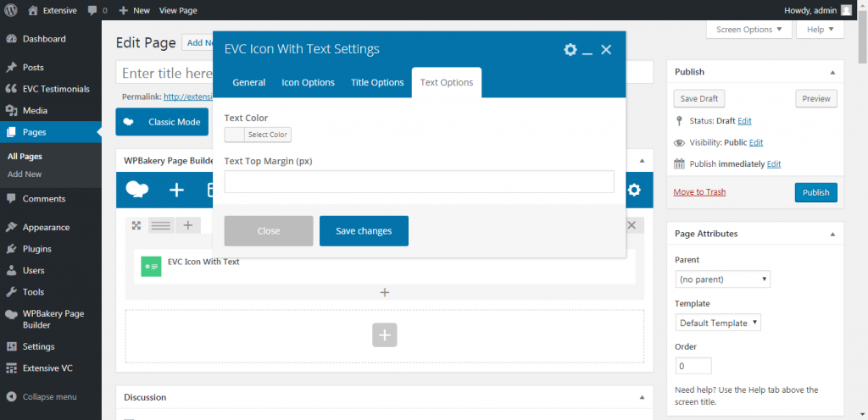Click the plus below EVC element
868x420 pixels.
click(384, 292)
